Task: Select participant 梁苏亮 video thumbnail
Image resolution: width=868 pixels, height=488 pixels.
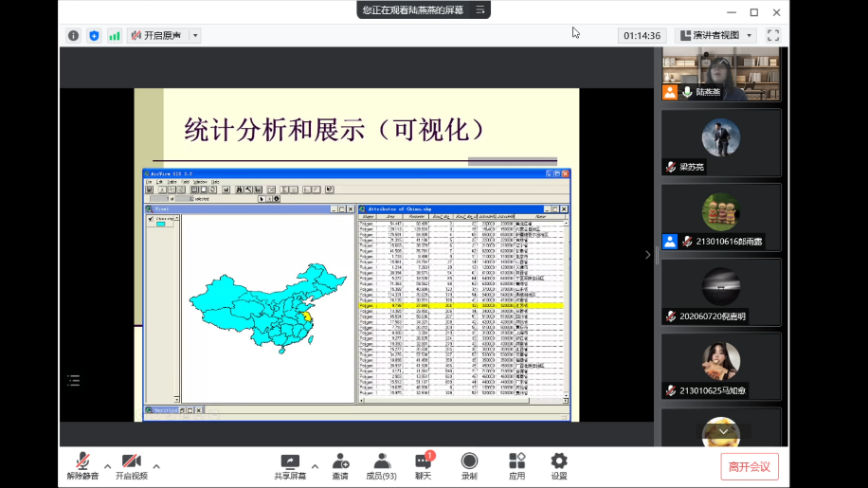Action: 721,142
